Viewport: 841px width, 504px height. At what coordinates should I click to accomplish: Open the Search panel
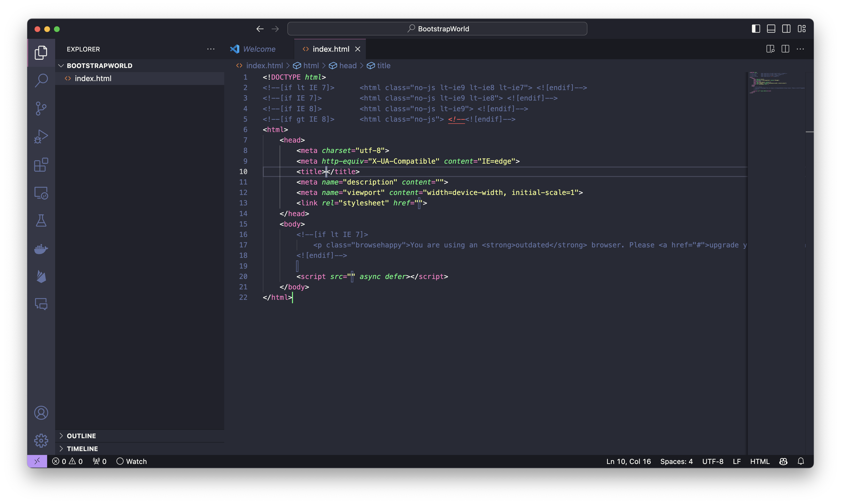41,80
